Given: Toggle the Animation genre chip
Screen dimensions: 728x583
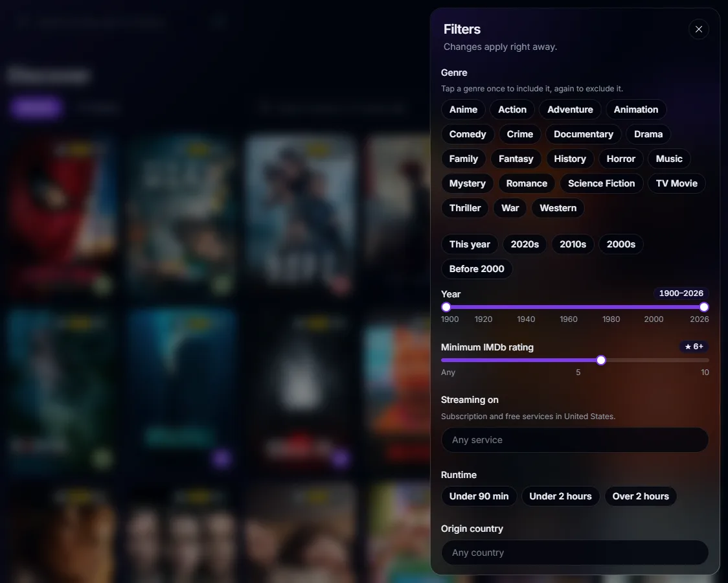Looking at the screenshot, I should 635,109.
